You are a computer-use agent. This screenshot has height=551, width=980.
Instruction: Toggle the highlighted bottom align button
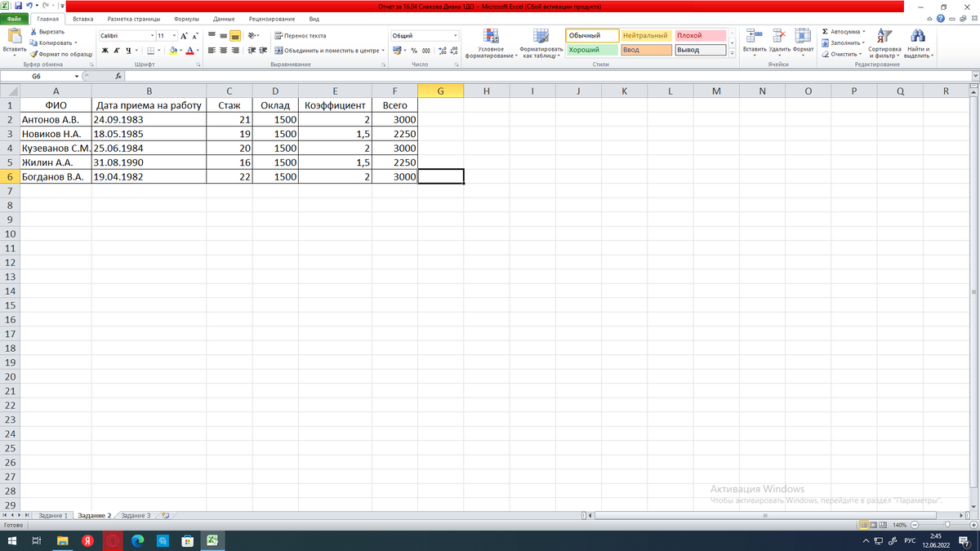[235, 36]
